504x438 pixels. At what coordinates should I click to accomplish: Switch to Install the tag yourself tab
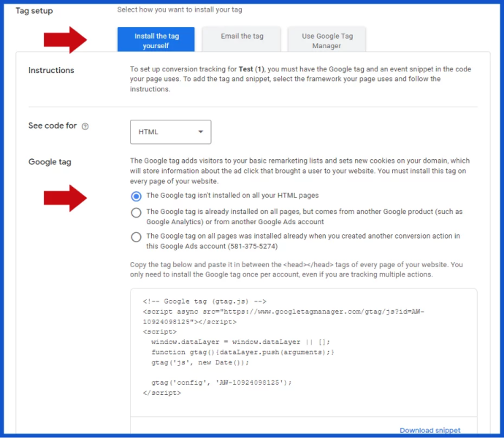pos(156,40)
